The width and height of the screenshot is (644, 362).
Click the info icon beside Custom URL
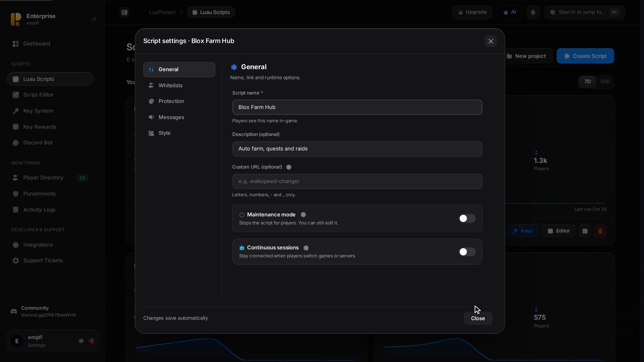pos(289,167)
